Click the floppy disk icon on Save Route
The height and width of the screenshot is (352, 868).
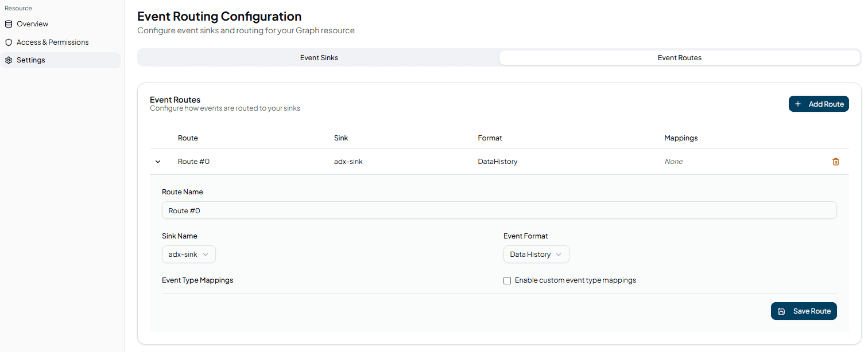(781, 311)
